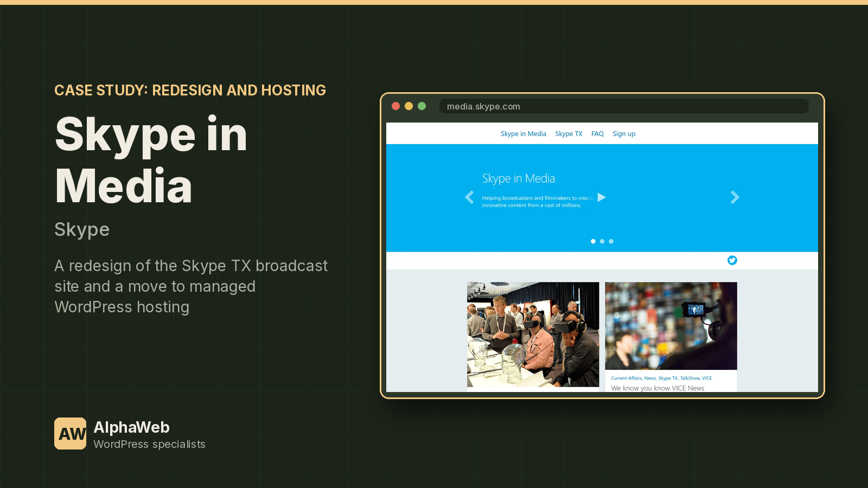This screenshot has height=488, width=868.
Task: Play the Skype in Media slide video
Action: click(x=602, y=197)
